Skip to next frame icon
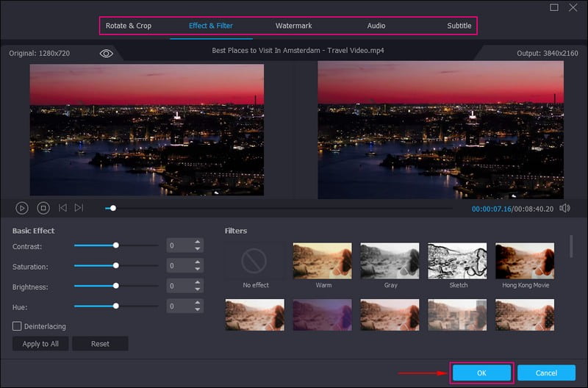The height and width of the screenshot is (388, 588). coord(79,209)
